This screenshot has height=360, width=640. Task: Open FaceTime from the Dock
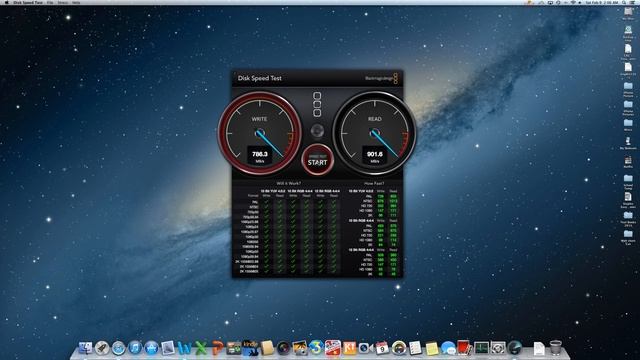(x=366, y=348)
